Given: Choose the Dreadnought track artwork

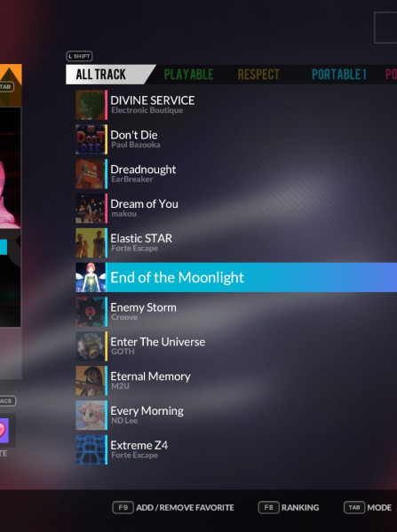Looking at the screenshot, I should click(x=90, y=174).
